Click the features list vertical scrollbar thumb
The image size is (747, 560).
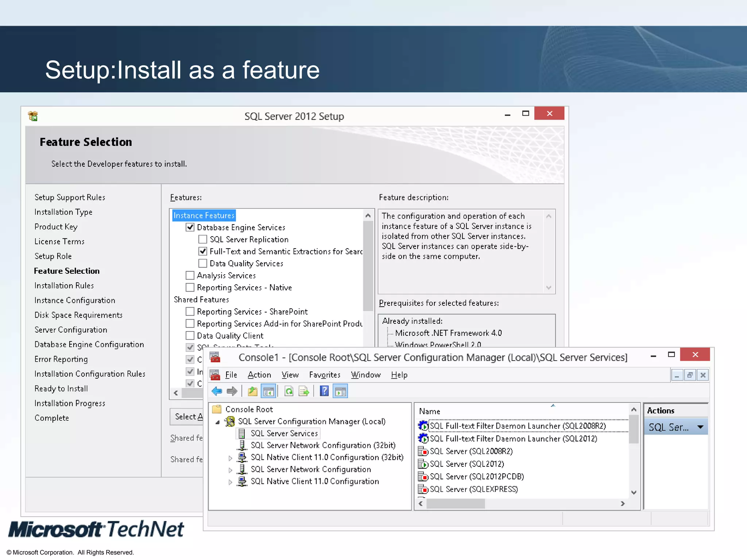pyautogui.click(x=368, y=266)
